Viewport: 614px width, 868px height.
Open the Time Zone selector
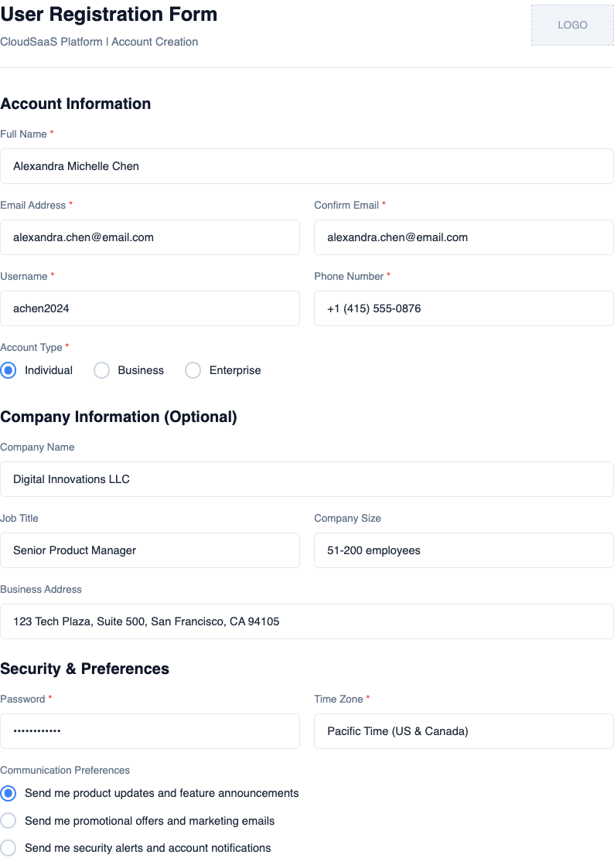463,730
